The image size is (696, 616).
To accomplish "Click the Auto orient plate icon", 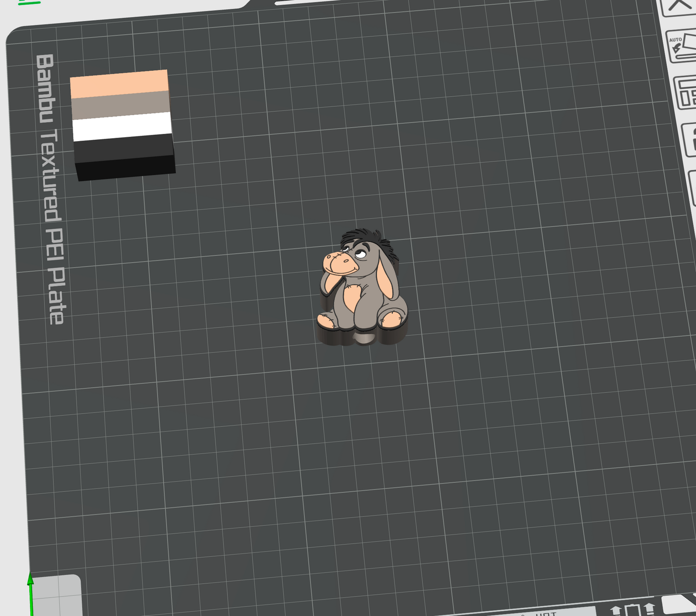I will [x=683, y=47].
